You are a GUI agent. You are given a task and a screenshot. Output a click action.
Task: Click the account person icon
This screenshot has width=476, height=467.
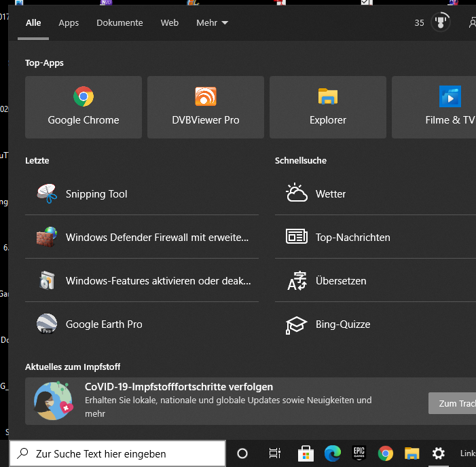tap(473, 23)
